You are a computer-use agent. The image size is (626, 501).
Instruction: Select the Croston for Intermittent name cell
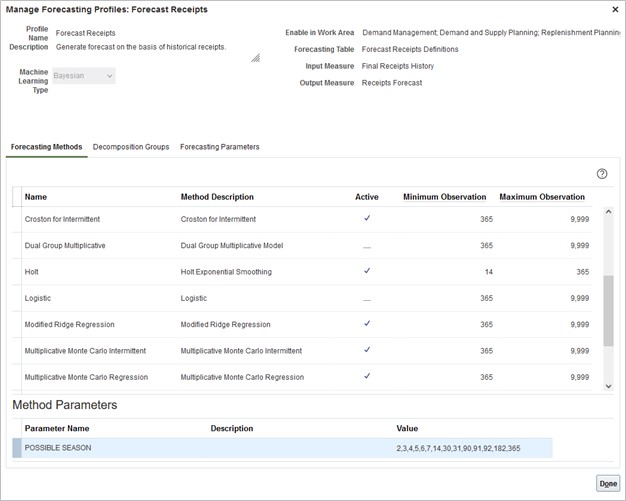click(x=62, y=219)
